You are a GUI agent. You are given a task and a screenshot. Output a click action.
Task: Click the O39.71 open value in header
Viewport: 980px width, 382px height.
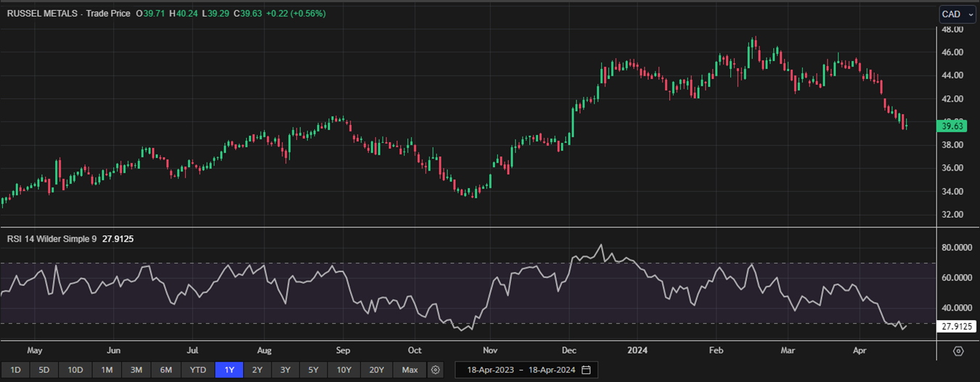(150, 14)
